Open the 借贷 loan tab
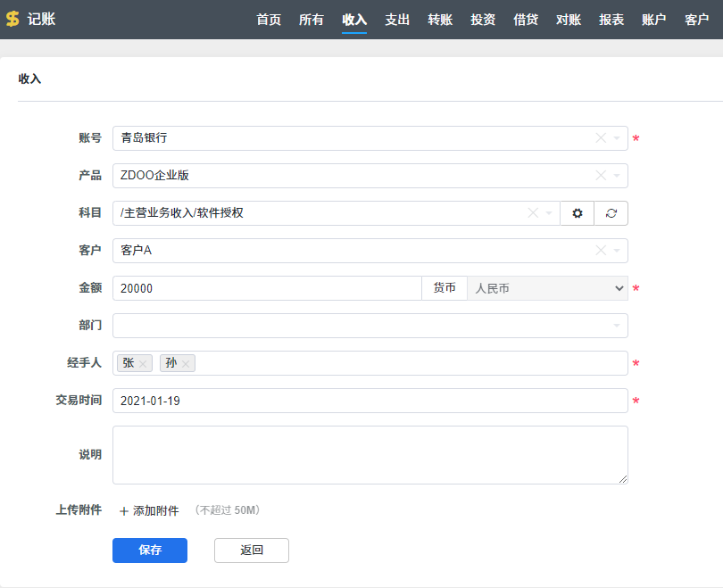This screenshot has width=723, height=588. (x=526, y=20)
